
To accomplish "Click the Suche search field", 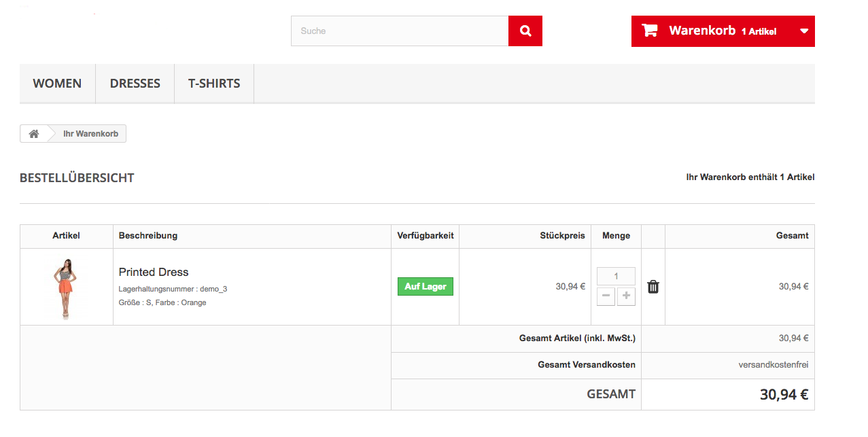I will pyautogui.click(x=400, y=31).
